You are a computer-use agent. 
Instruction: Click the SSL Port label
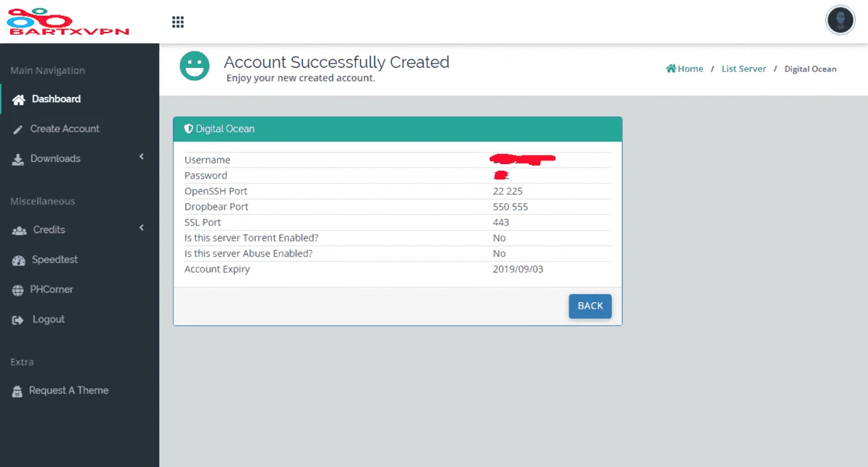point(203,223)
